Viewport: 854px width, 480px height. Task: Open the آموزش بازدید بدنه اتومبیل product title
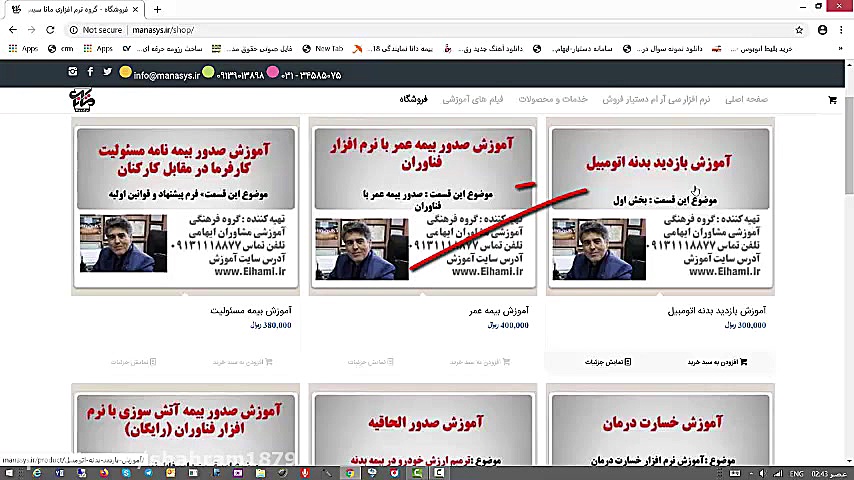point(717,311)
